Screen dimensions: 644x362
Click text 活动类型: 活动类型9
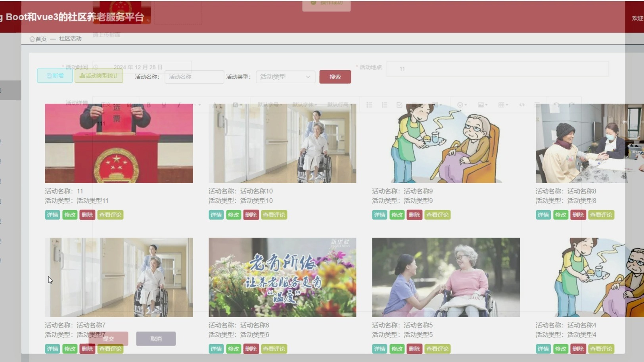click(402, 201)
